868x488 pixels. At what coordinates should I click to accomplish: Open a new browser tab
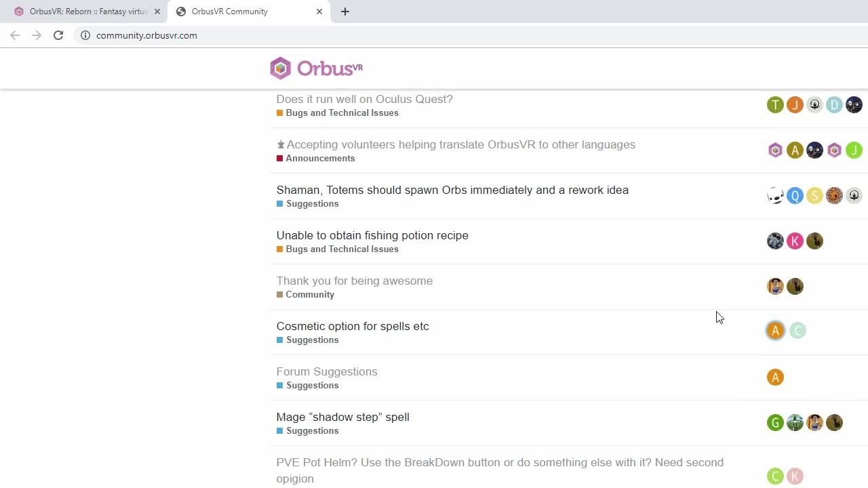pyautogui.click(x=345, y=12)
